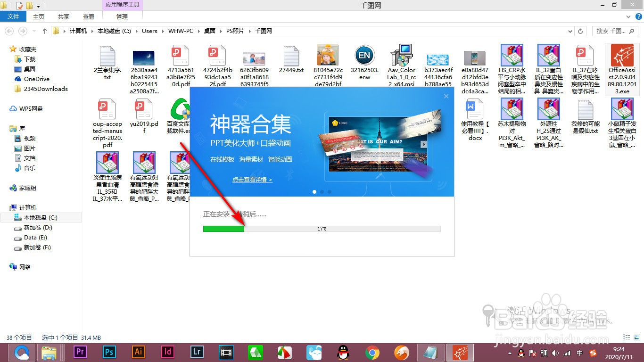Screen dimensions: 644x362
Task: Select the 外源性H_2S document file
Action: click(549, 123)
